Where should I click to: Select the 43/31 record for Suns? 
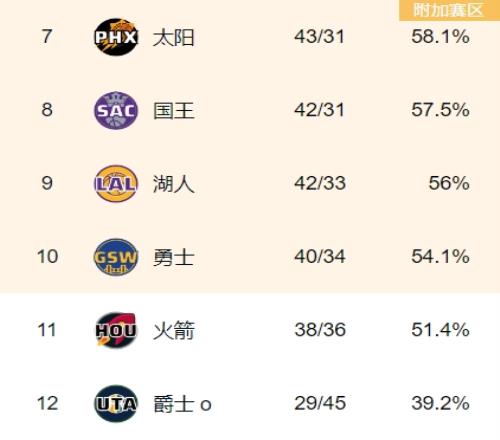(x=319, y=37)
